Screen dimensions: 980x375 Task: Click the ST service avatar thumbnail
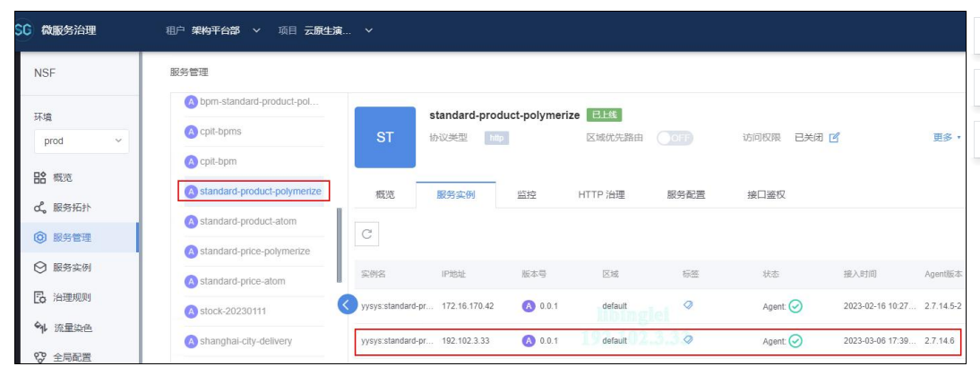tap(385, 138)
